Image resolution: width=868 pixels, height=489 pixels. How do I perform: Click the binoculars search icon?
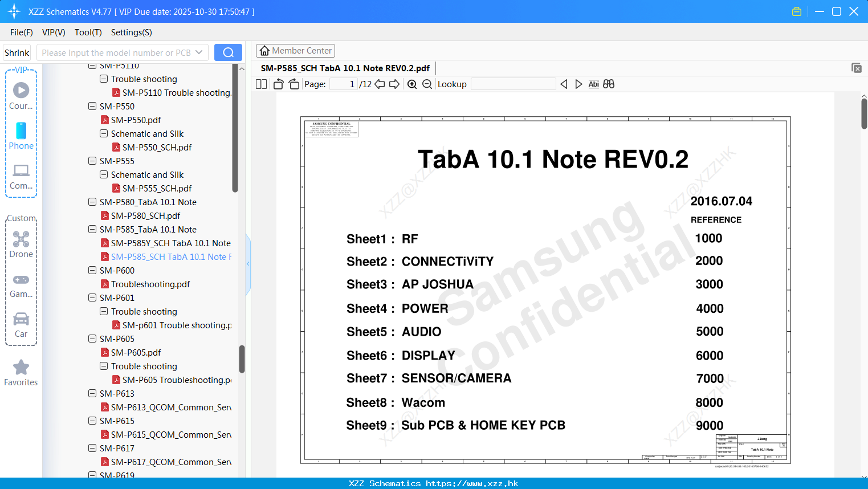pyautogui.click(x=609, y=84)
